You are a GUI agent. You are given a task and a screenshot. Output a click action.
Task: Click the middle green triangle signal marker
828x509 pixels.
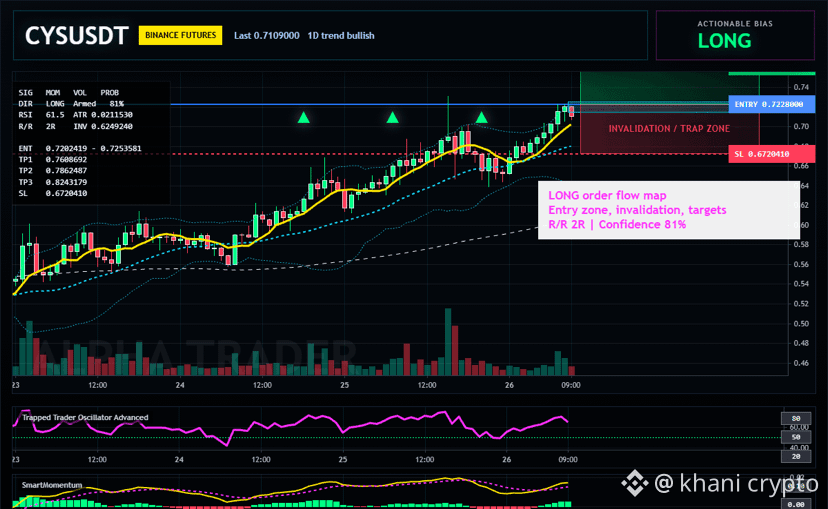392,117
